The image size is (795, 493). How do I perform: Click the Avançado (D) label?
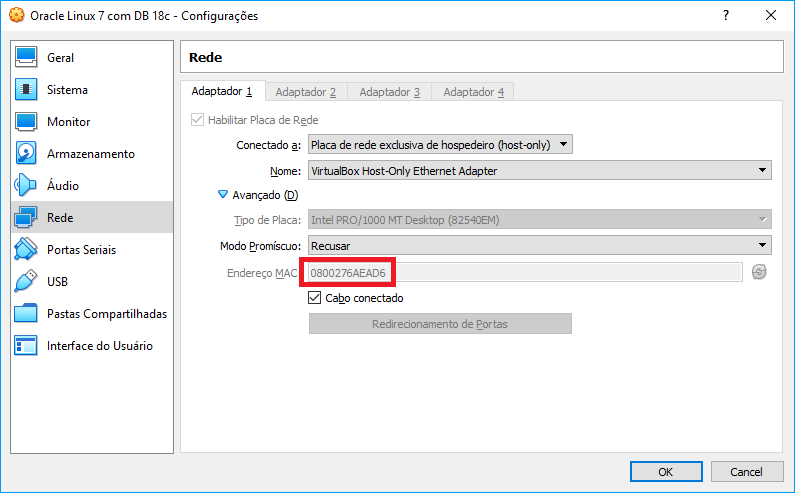(265, 195)
